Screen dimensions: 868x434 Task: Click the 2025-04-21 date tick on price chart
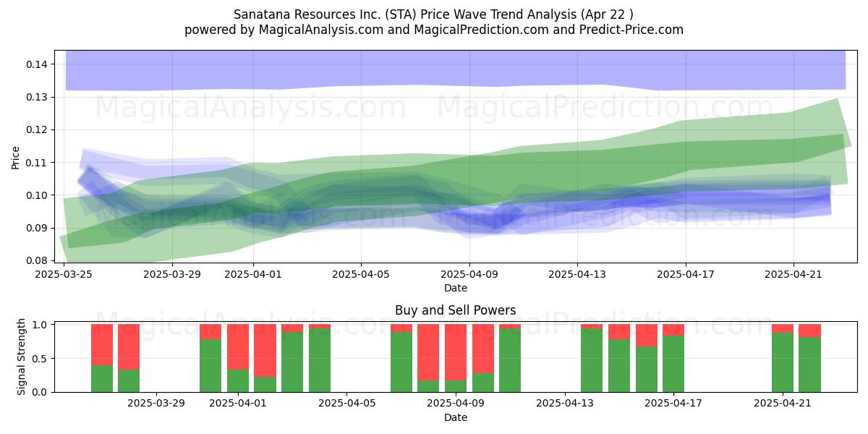pyautogui.click(x=793, y=274)
